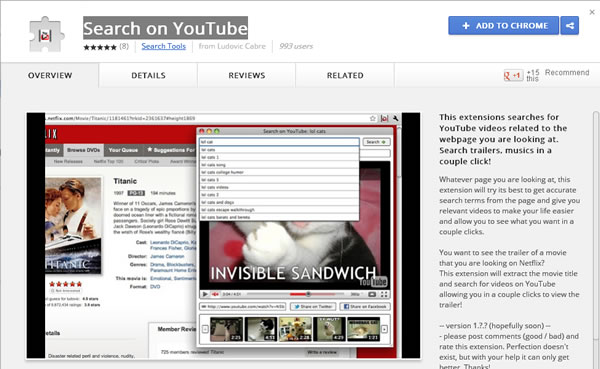The image size is (600, 369).
Task: Click the 993 users count
Action: pyautogui.click(x=296, y=46)
